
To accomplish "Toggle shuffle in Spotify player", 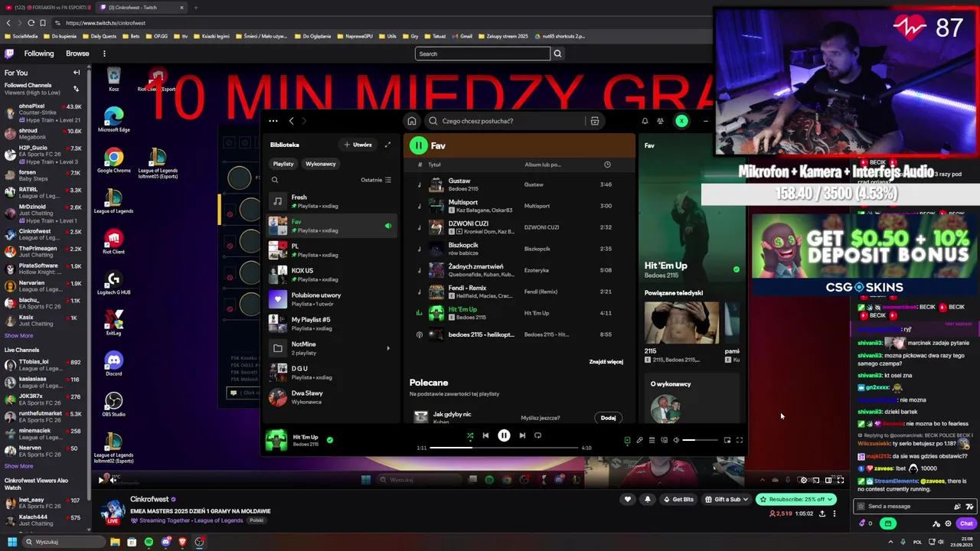I will click(x=470, y=435).
